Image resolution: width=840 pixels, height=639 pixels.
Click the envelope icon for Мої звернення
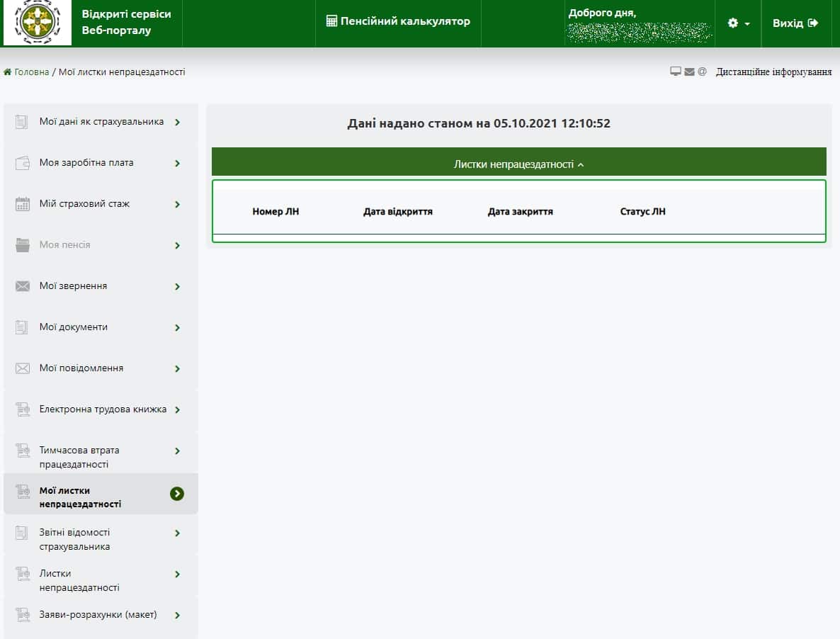point(23,286)
